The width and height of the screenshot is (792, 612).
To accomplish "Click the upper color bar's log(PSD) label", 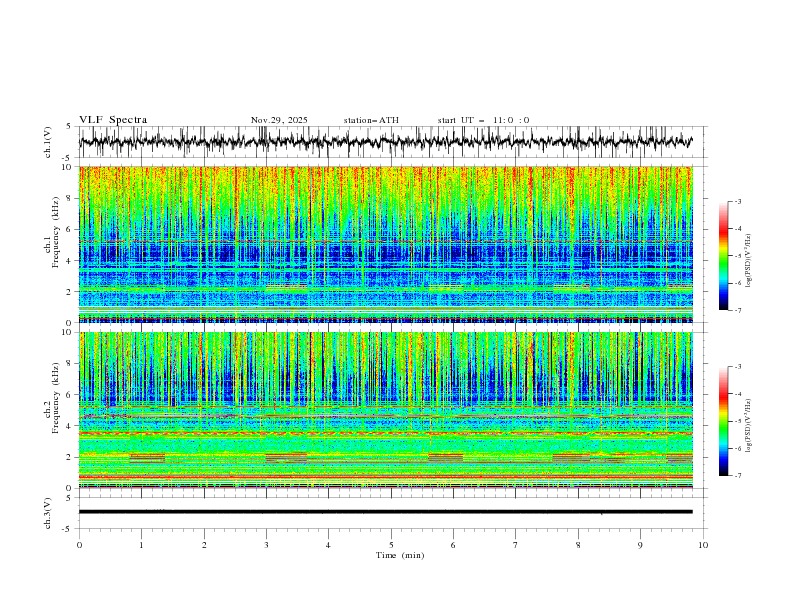I will click(x=749, y=255).
